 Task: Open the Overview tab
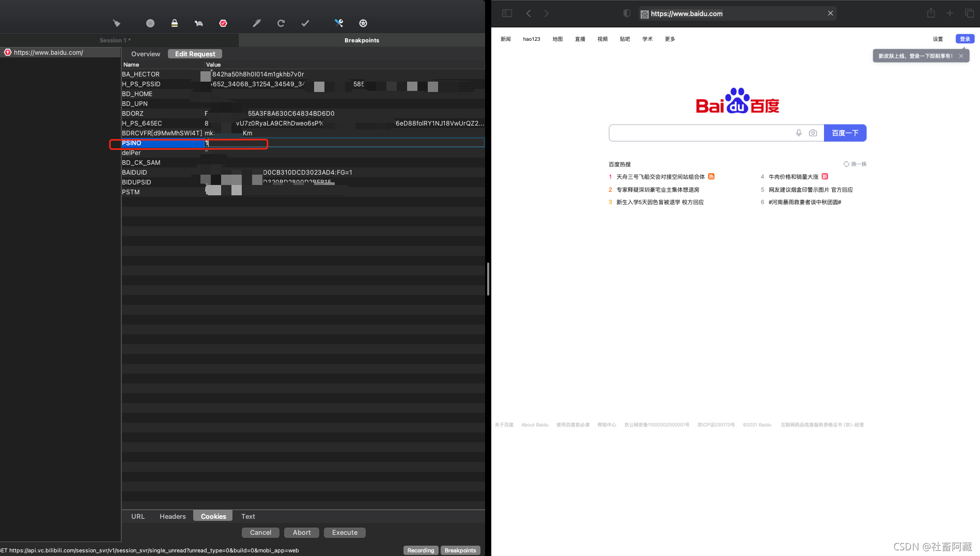[146, 54]
